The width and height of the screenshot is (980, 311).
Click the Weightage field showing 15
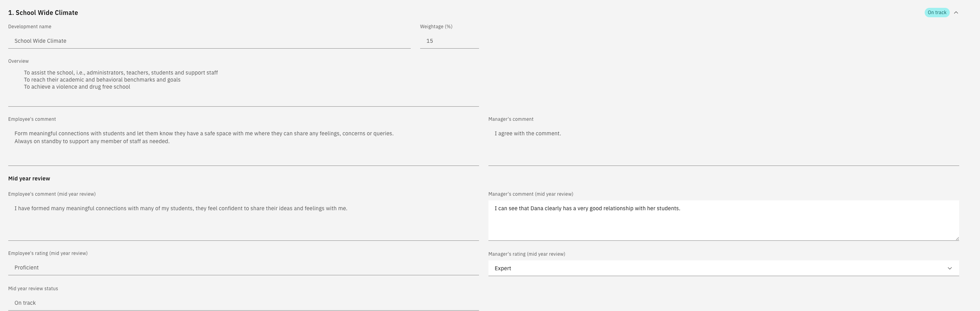449,41
